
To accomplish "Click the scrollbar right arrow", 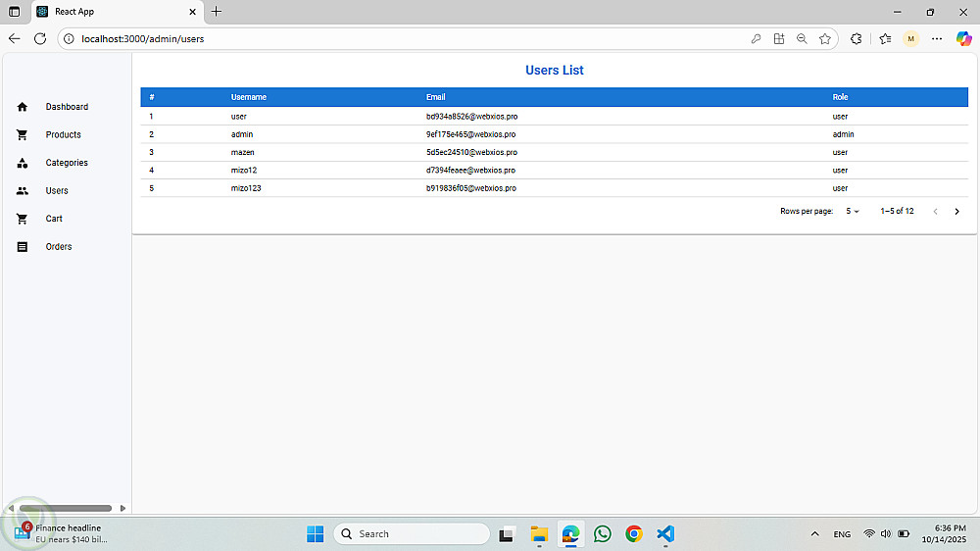I will 122,509.
